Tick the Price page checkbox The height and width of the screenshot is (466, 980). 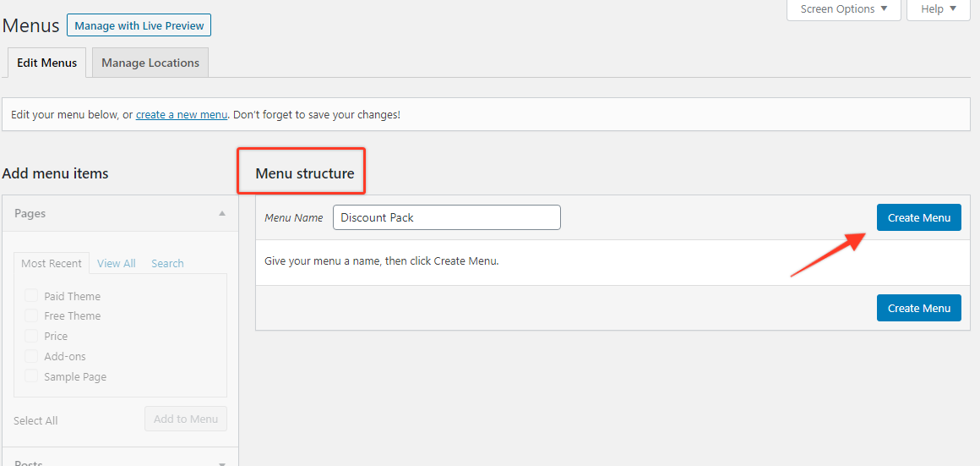(x=31, y=336)
